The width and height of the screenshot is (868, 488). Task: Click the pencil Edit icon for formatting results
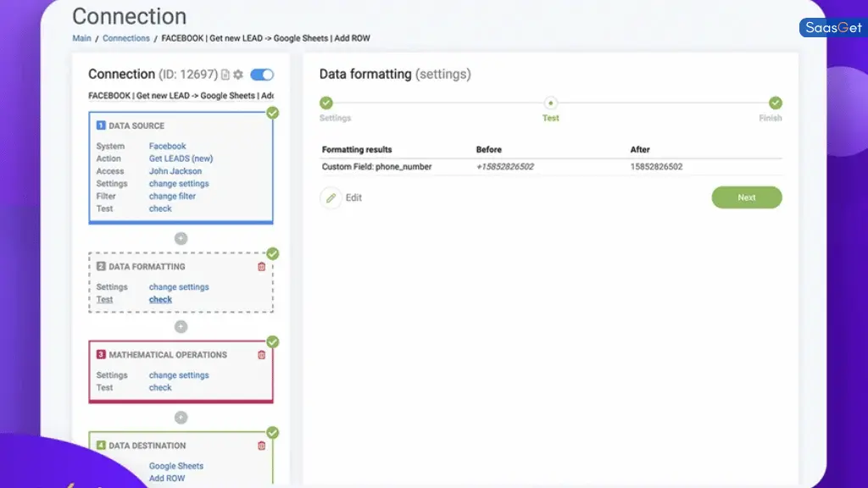pos(331,197)
